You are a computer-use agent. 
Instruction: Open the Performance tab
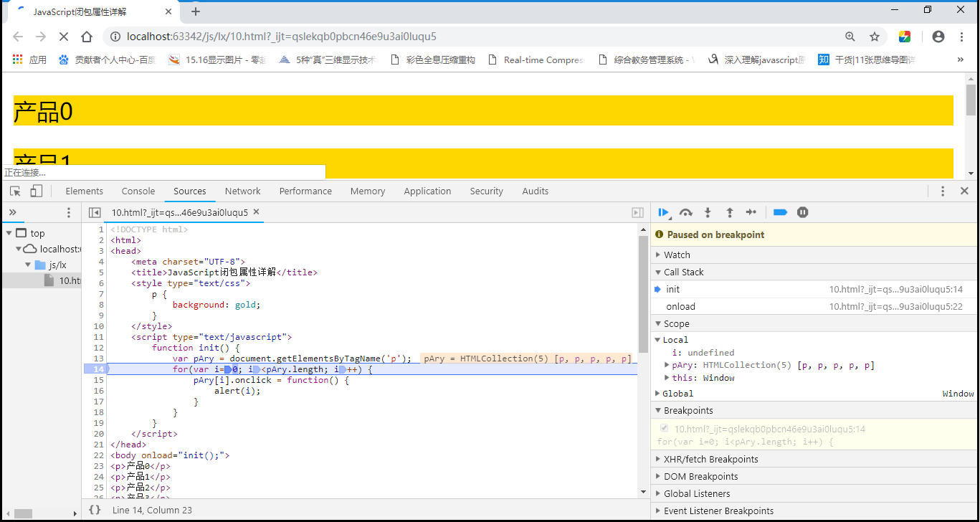click(305, 191)
